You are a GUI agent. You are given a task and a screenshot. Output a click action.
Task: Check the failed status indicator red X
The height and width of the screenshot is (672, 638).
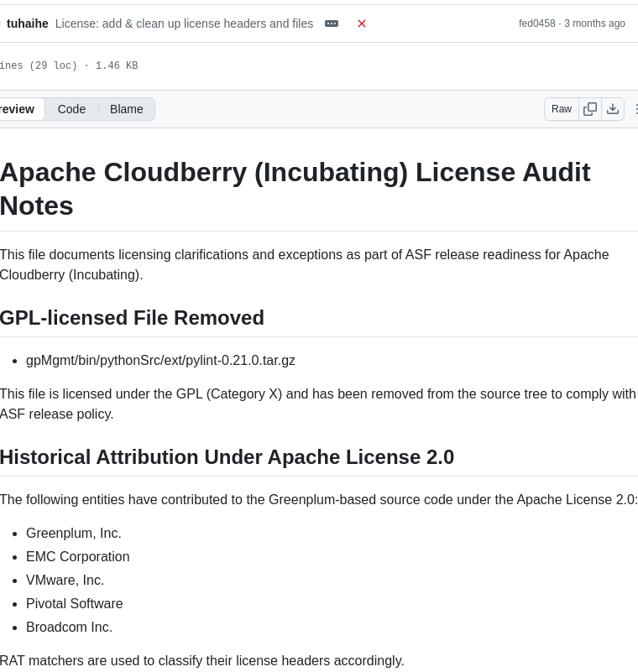[362, 23]
